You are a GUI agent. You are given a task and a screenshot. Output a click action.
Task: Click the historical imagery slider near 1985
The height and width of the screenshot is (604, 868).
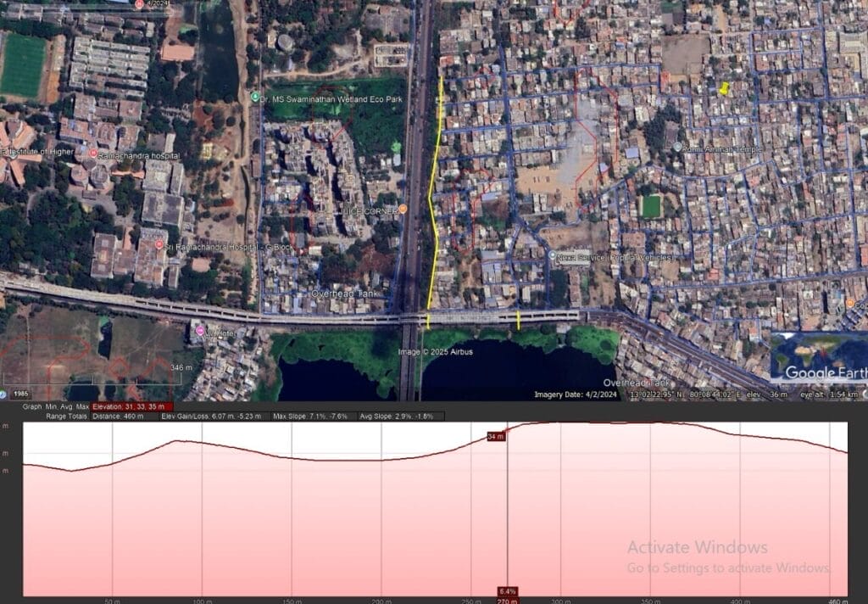click(x=21, y=393)
